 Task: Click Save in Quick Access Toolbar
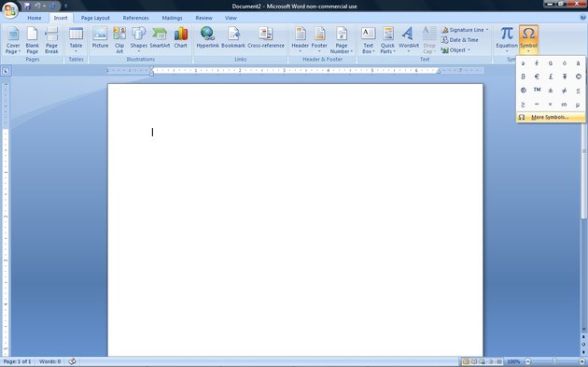click(x=27, y=6)
